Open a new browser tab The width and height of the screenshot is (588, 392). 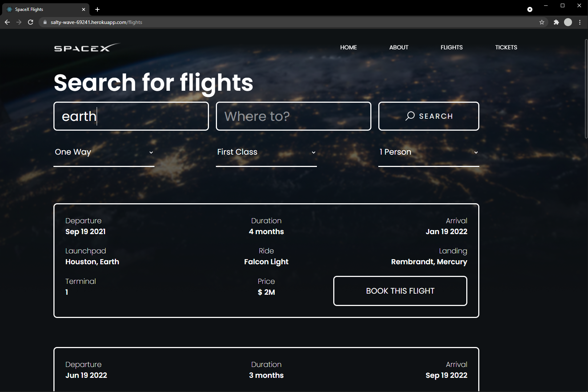tap(97, 9)
